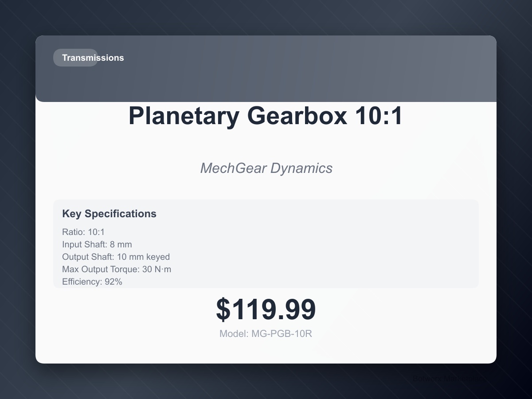Click the 30 N·m torque value
This screenshot has width=532, height=399.
pos(156,269)
